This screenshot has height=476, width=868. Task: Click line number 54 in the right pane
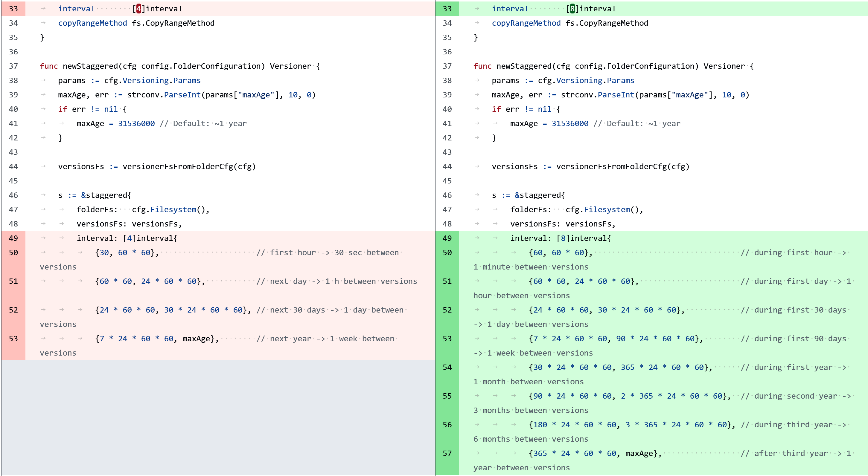[447, 367]
